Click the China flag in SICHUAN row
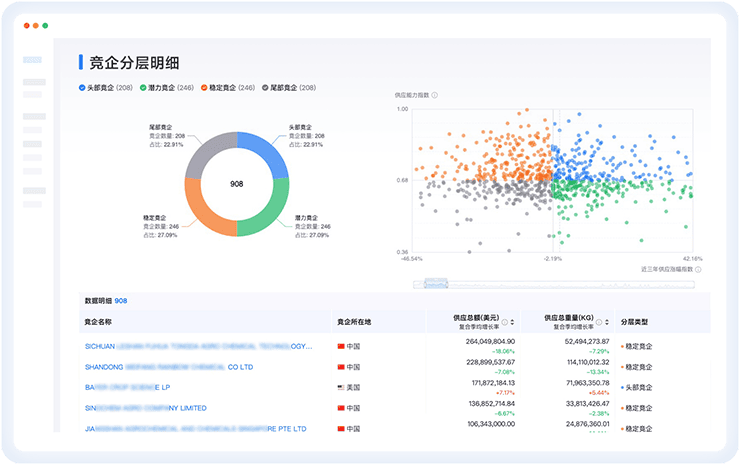 (x=341, y=346)
